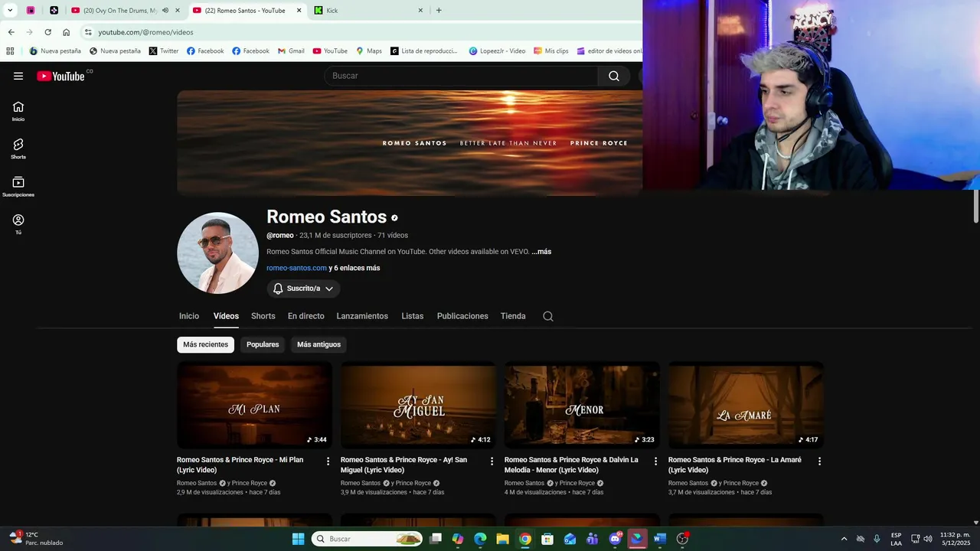This screenshot has width=980, height=551.
Task: Open options for Mi Plan video
Action: 328,461
